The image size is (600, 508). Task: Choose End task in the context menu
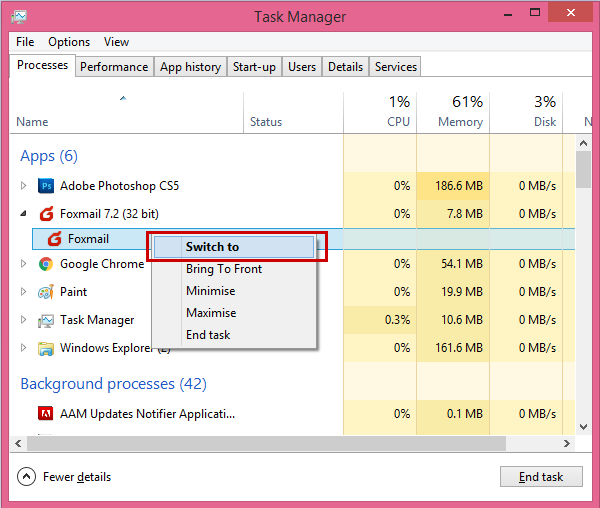click(x=234, y=335)
